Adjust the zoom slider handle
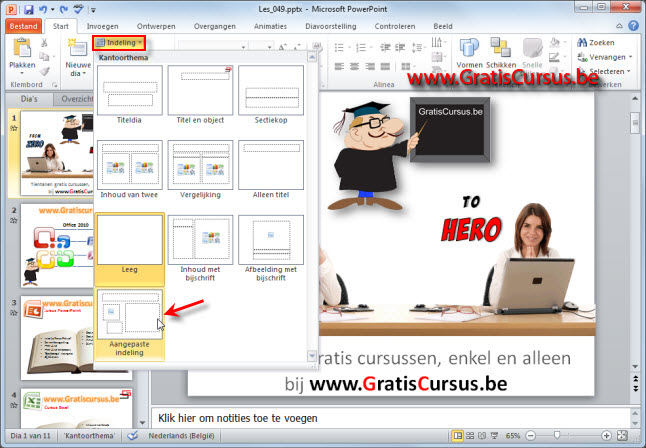The width and height of the screenshot is (646, 448). click(557, 435)
